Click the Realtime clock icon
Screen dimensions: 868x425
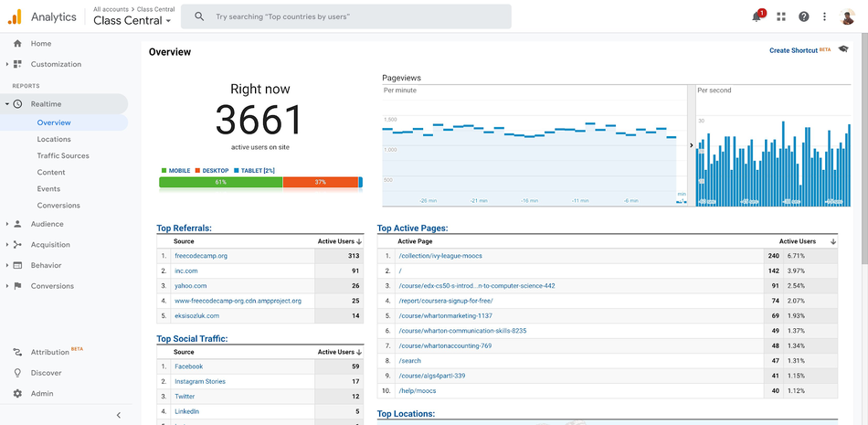click(17, 104)
